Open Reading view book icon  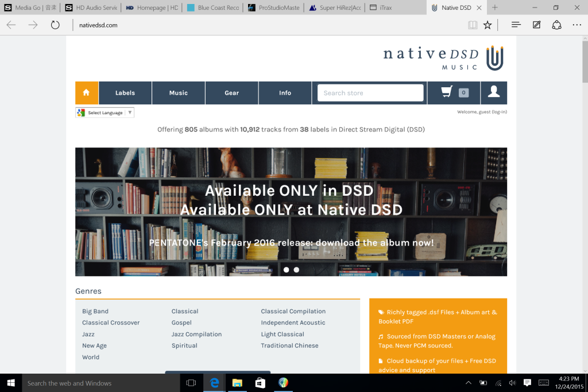[473, 25]
